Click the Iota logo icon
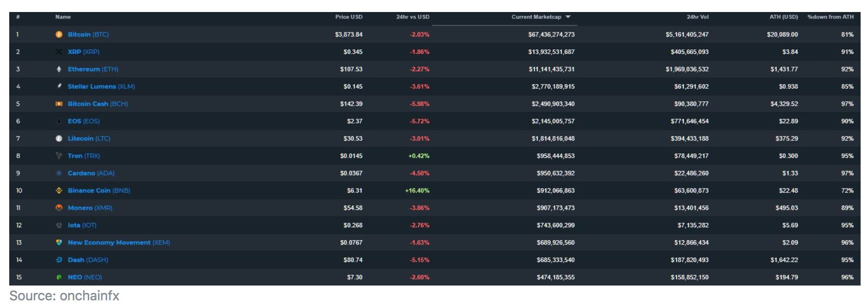The image size is (868, 304). pyautogui.click(x=59, y=225)
